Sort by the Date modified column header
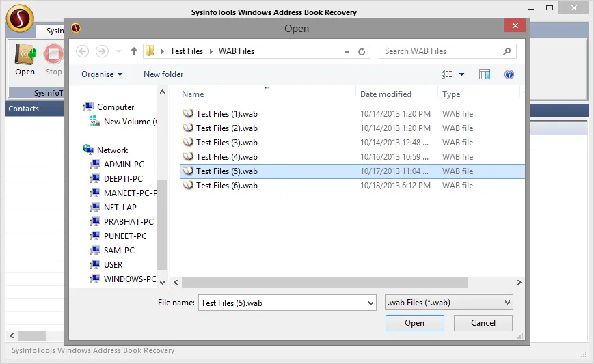The width and height of the screenshot is (594, 364). tap(386, 94)
